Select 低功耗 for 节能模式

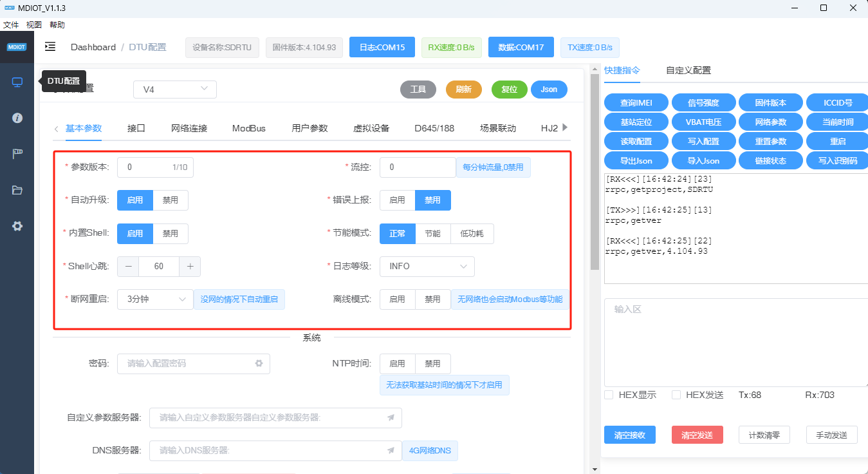[x=472, y=234]
